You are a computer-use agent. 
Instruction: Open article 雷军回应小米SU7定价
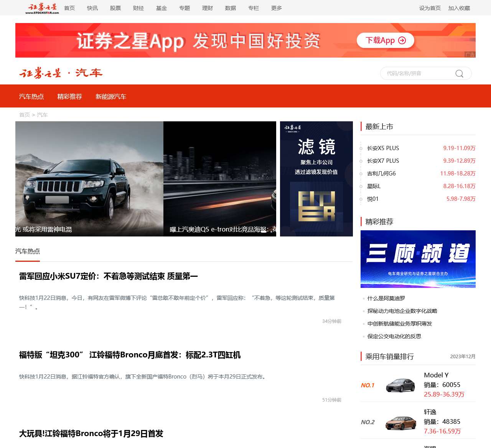pos(109,276)
